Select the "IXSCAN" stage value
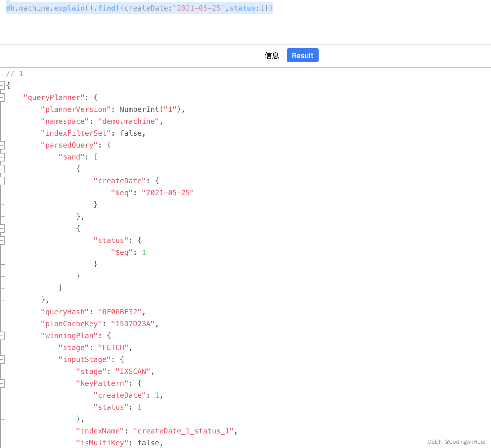 (133, 371)
